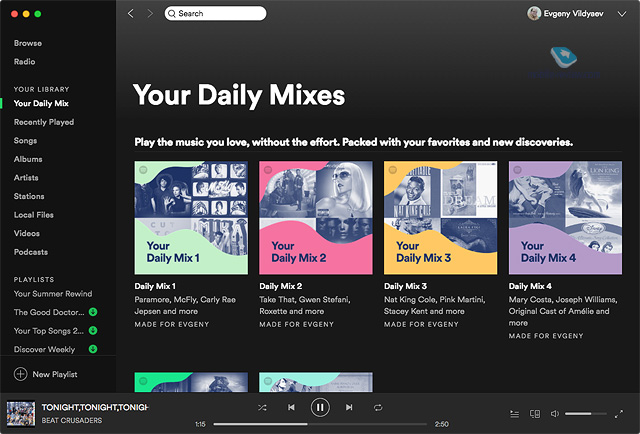Open Videos in your library
Viewport: 640px width, 434px height.
pos(27,234)
